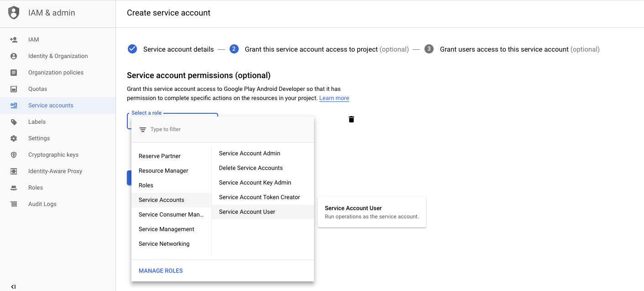Select Roles category in role list
Image resolution: width=644 pixels, height=291 pixels.
point(172,185)
